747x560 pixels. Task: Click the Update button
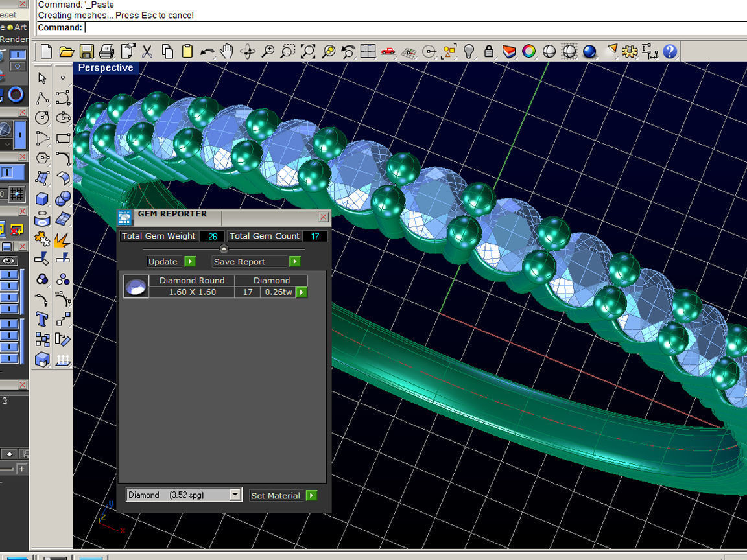(x=163, y=261)
